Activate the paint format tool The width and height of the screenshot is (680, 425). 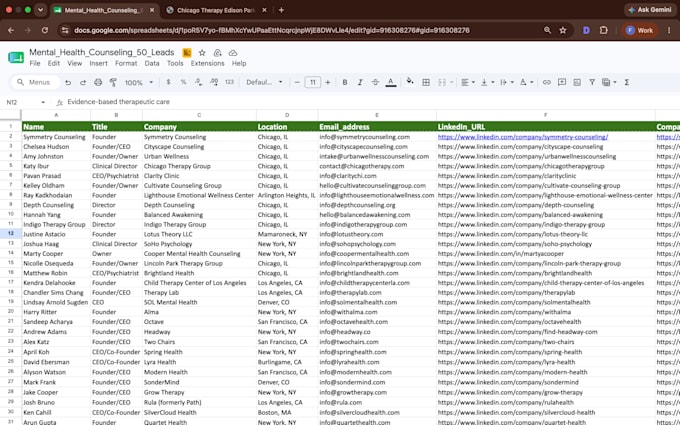(113, 82)
